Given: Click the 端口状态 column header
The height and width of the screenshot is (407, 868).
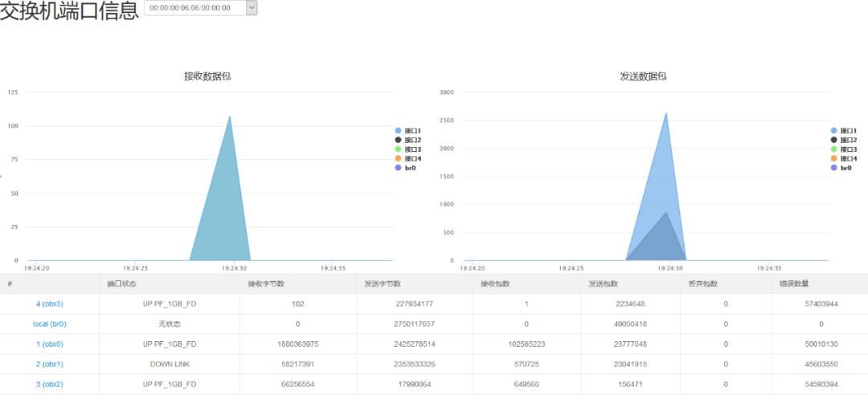Looking at the screenshot, I should 122,284.
